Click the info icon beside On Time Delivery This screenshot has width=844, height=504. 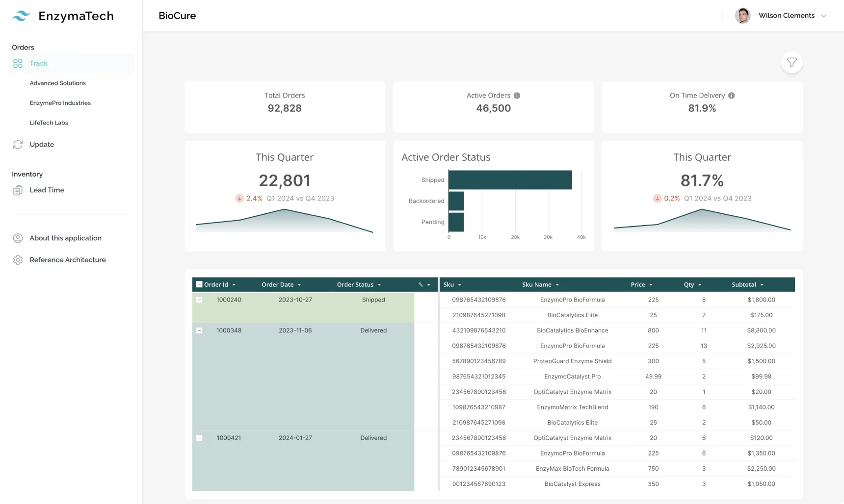(x=731, y=96)
